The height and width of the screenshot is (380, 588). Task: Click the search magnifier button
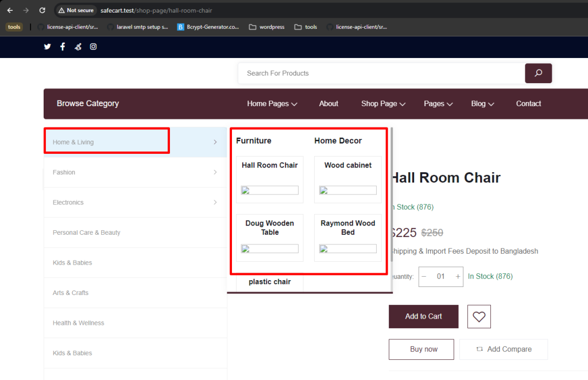click(x=538, y=73)
